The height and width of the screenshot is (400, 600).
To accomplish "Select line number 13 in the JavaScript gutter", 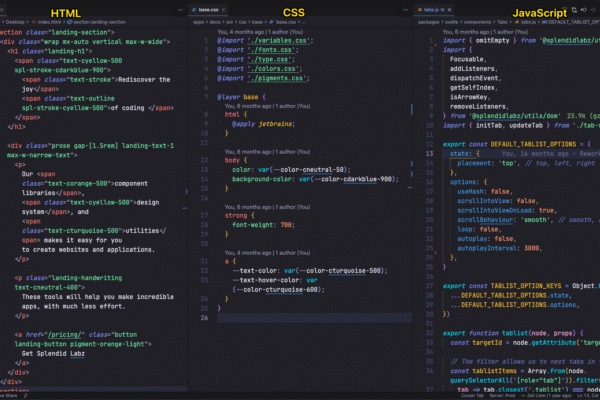I will coord(429,154).
